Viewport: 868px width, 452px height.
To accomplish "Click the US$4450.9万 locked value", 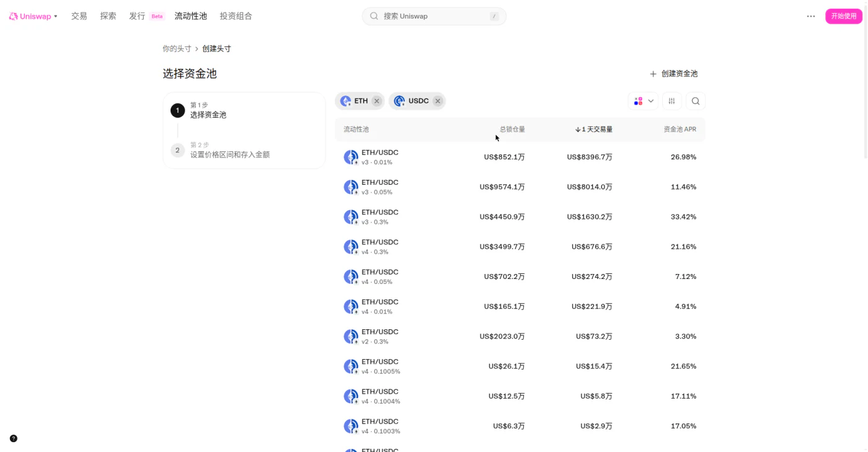I will (502, 217).
